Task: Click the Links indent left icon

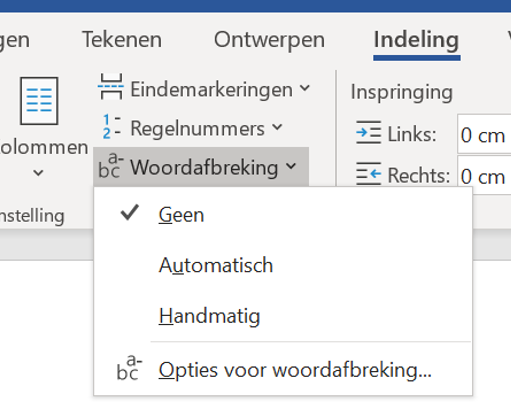Action: coord(368,132)
